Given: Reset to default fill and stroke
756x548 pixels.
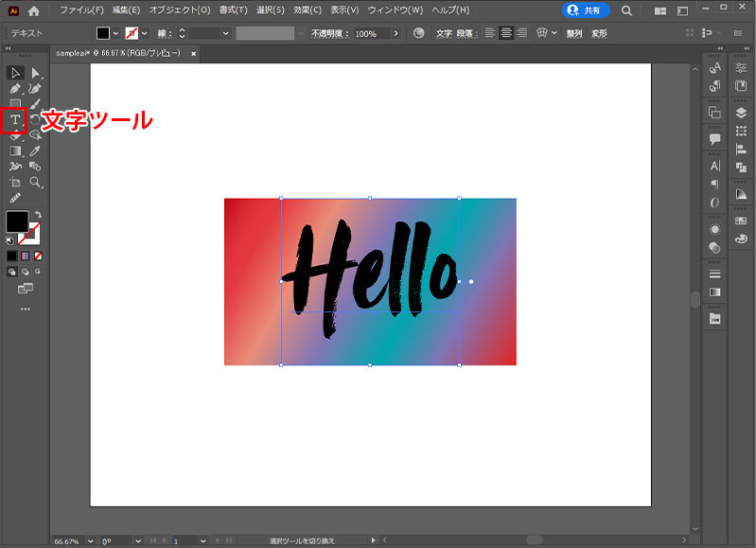Looking at the screenshot, I should [x=9, y=240].
